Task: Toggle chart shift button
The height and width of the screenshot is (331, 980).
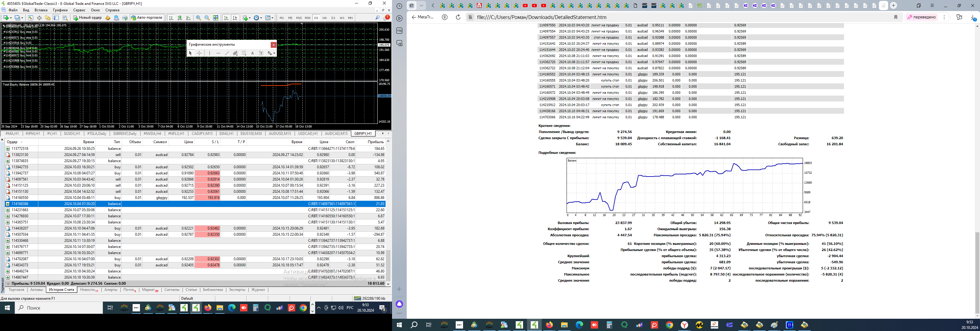Action: click(235, 17)
